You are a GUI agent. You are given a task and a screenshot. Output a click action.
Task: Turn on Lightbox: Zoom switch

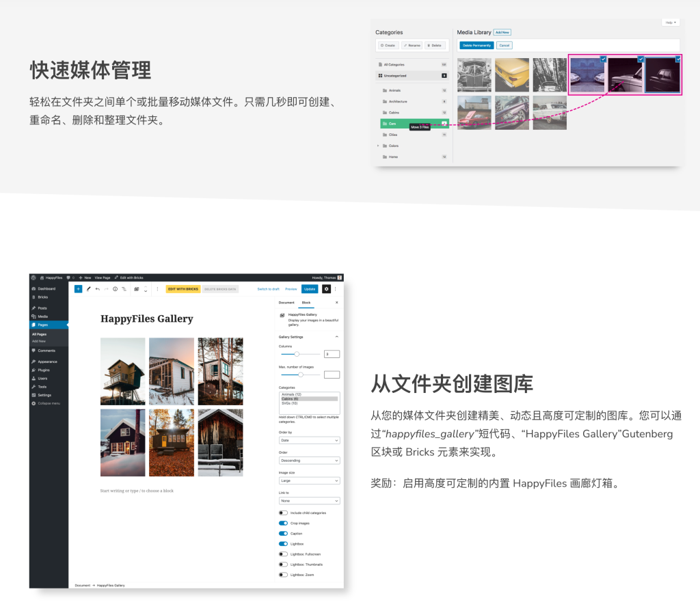(283, 575)
